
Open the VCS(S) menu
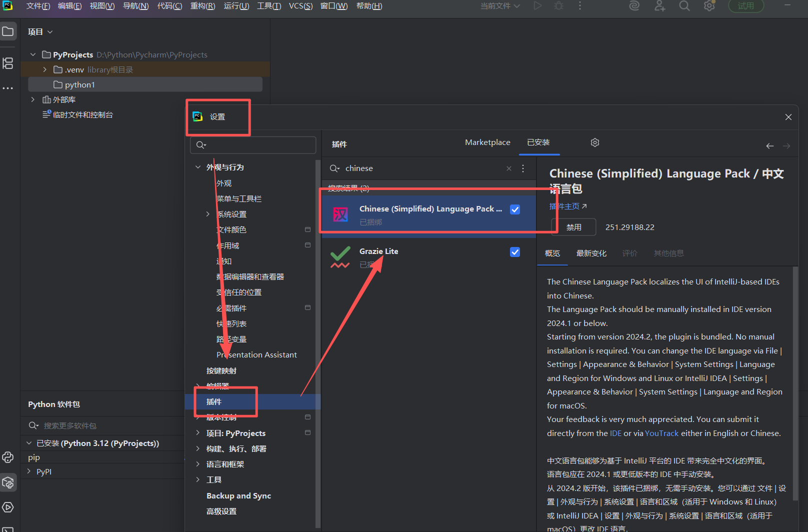(300, 6)
